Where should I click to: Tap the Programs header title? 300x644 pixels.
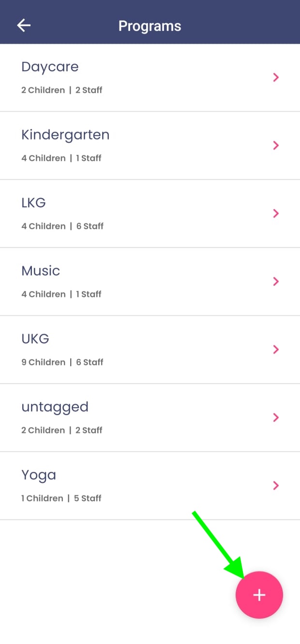click(x=150, y=26)
